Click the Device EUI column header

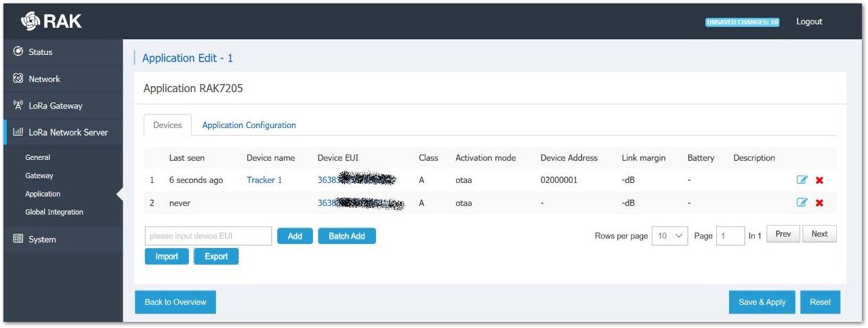click(338, 158)
